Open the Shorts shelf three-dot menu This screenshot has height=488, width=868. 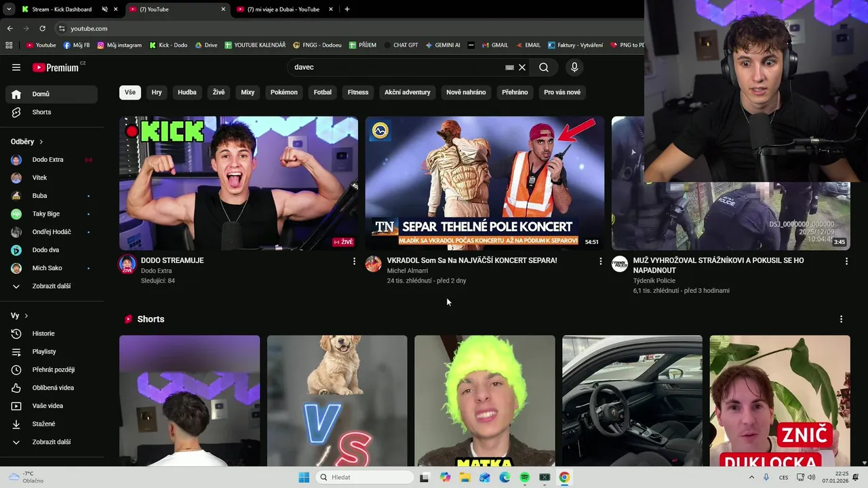coord(841,319)
